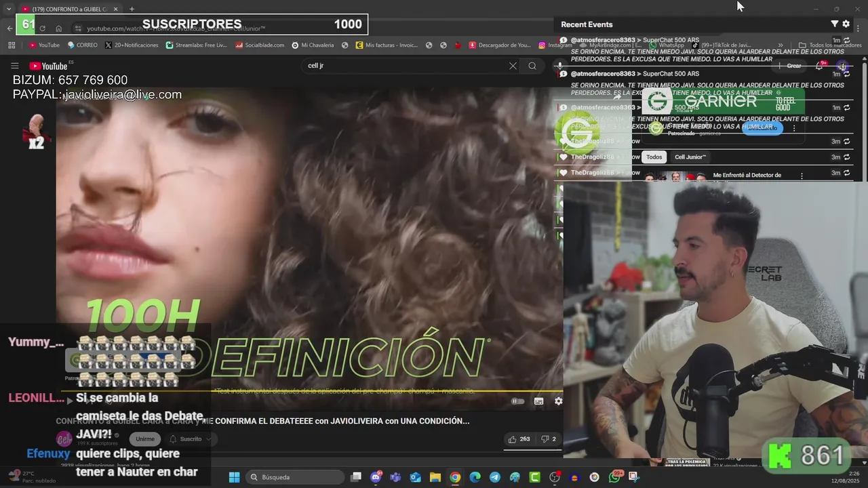
Task: Toggle the video autoplay switch
Action: pos(517,401)
